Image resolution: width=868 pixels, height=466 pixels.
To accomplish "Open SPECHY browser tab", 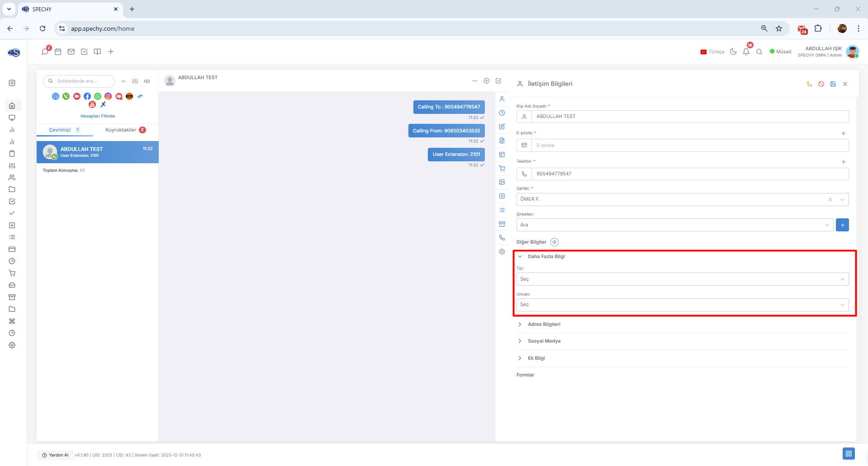I will tap(70, 9).
